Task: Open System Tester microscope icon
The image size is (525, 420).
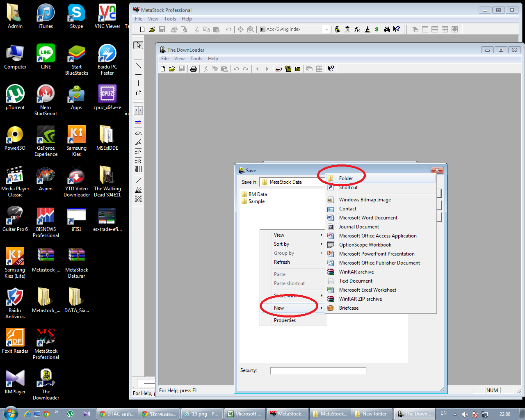Action: [367, 29]
